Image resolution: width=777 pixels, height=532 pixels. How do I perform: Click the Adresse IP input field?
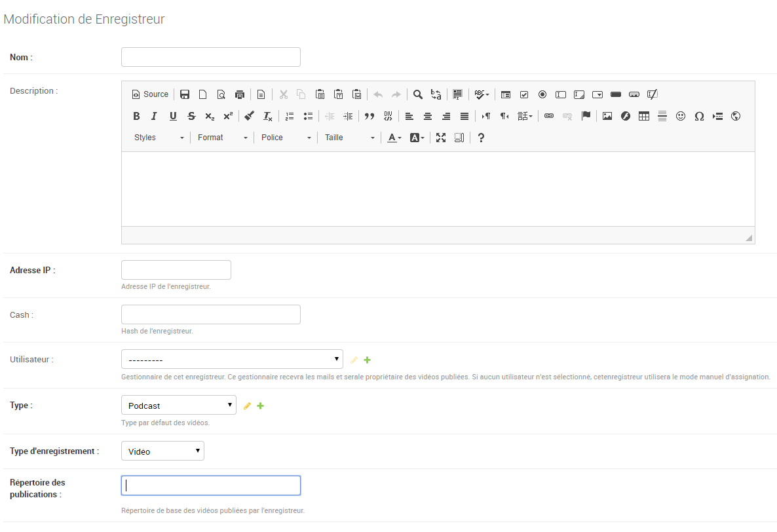pyautogui.click(x=176, y=270)
